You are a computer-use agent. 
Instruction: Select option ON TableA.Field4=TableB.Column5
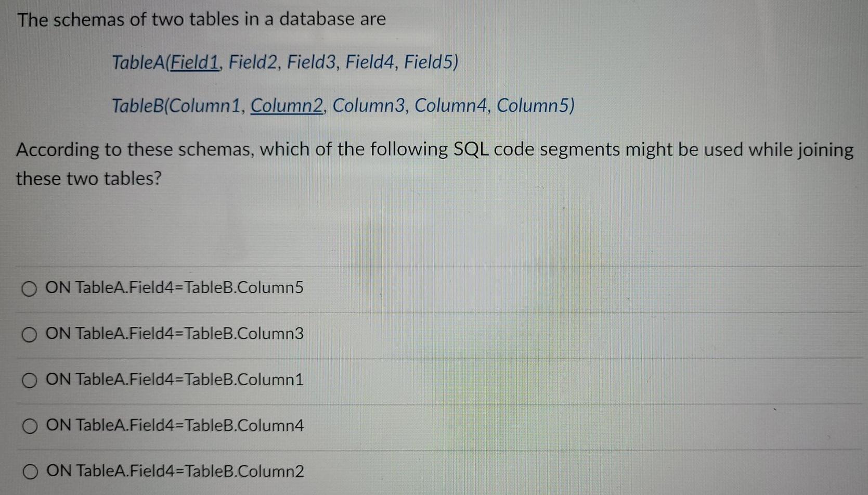[174, 287]
